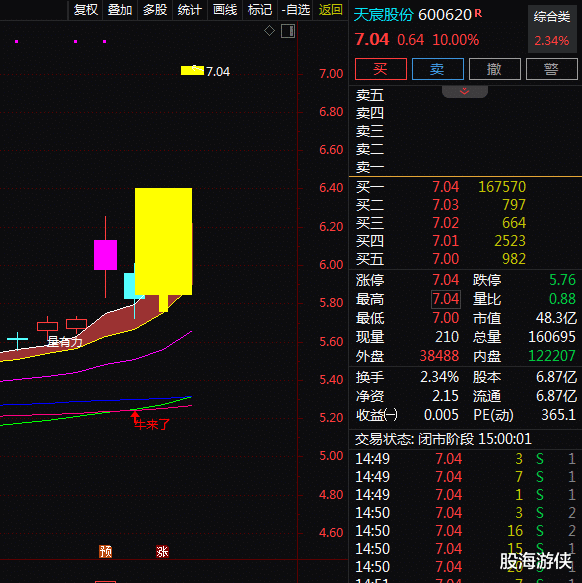Image resolution: width=582 pixels, height=583 pixels.
Task: Click the 返回 back button
Action: [x=331, y=10]
